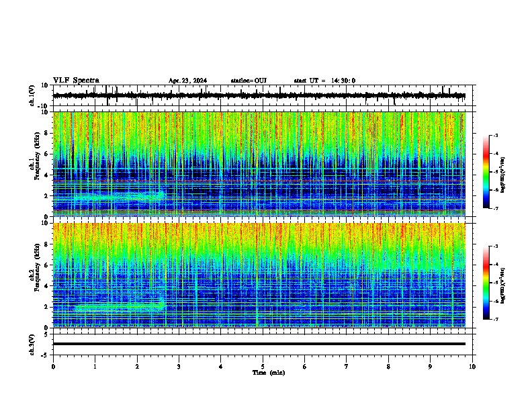This screenshot has width=532, height=411.
Task: Click the "-3" label on ch.1 colorbar
Action: pyautogui.click(x=496, y=135)
